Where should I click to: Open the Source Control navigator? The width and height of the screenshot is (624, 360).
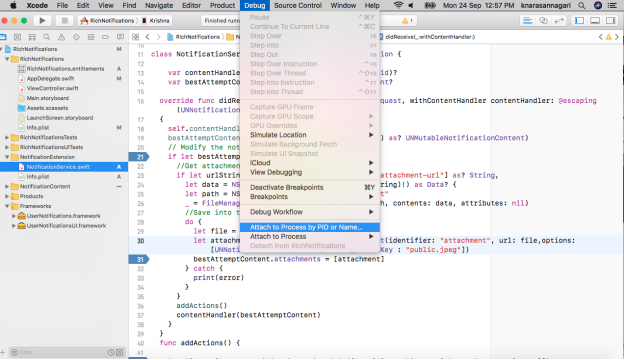point(18,37)
